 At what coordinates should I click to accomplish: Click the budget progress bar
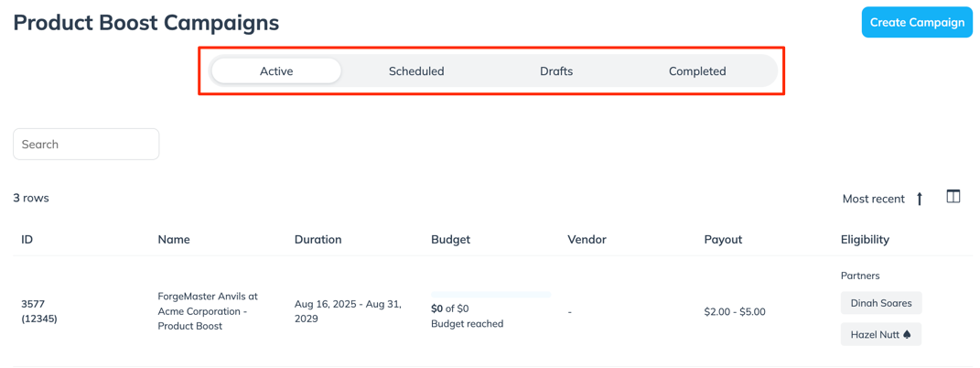click(x=490, y=295)
